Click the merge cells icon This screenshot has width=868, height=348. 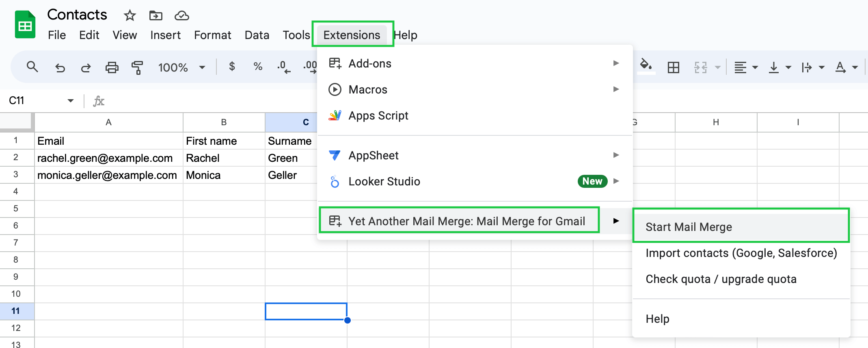[701, 67]
